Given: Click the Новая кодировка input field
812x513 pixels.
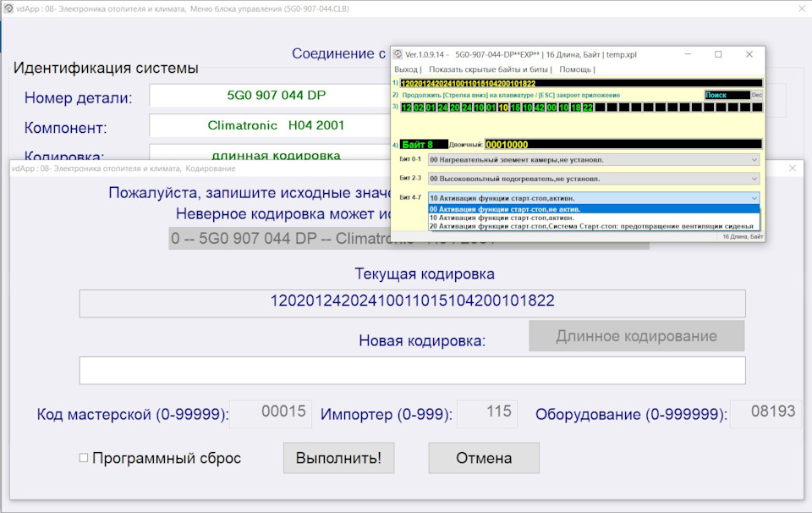Looking at the screenshot, I should pyautogui.click(x=412, y=371).
